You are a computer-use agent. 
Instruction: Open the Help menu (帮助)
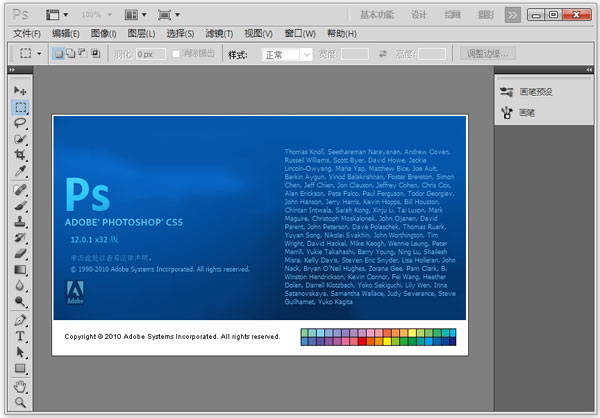pos(342,34)
